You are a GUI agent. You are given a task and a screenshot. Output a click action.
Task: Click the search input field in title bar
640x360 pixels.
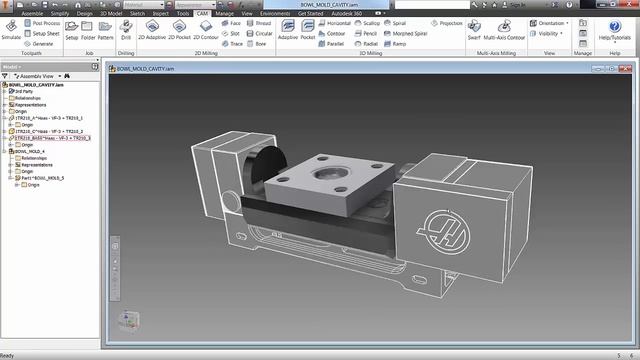click(x=432, y=5)
